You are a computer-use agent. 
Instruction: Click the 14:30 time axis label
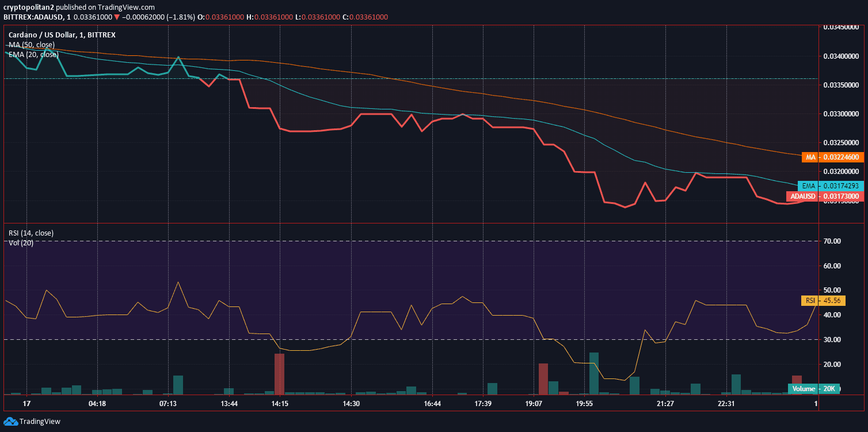(351, 404)
